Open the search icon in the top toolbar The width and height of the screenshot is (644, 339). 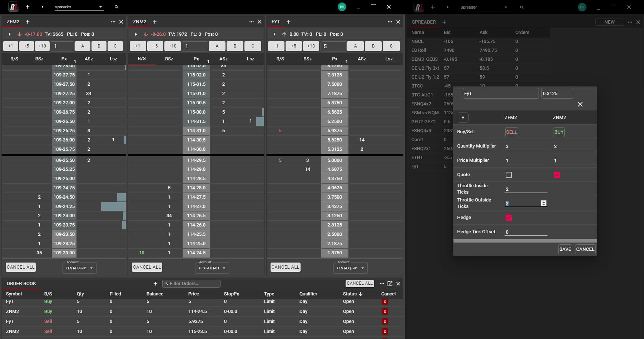[117, 7]
